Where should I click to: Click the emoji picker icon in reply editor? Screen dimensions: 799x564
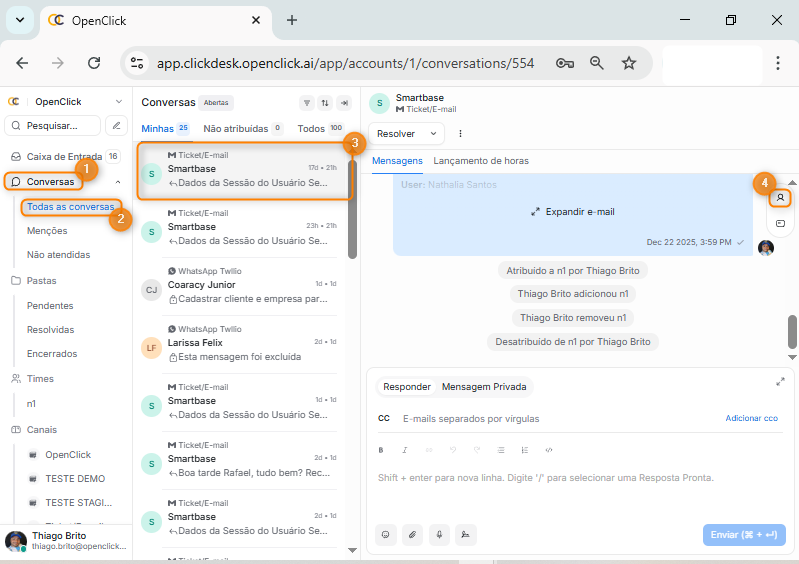coord(385,535)
